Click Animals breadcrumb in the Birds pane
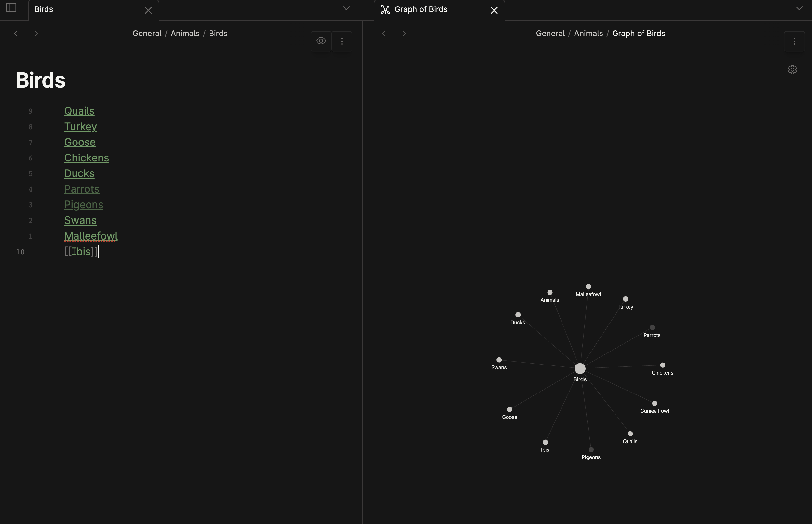This screenshot has height=524, width=812. tap(185, 33)
